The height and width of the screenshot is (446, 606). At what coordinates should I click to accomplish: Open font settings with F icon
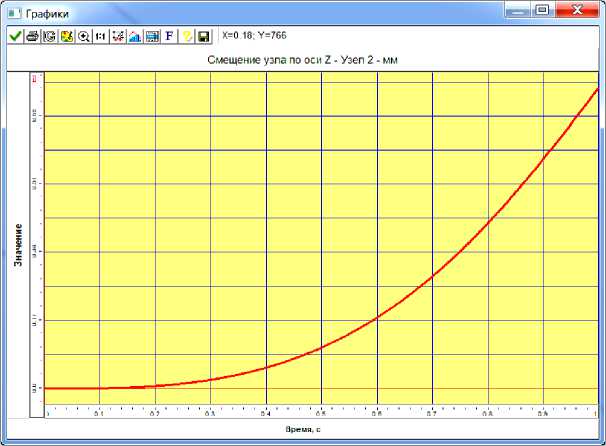[169, 36]
